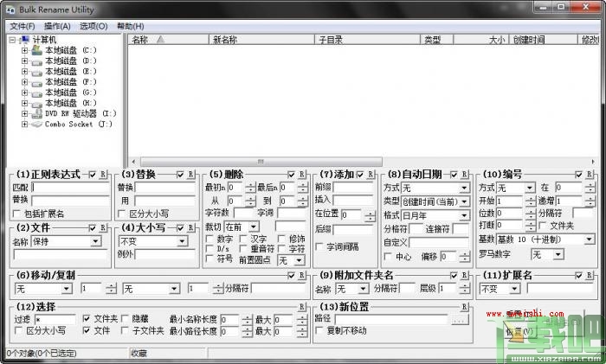606x364 pixels.
Task: Click the 计算机 computer icon in tree
Action: (x=25, y=40)
